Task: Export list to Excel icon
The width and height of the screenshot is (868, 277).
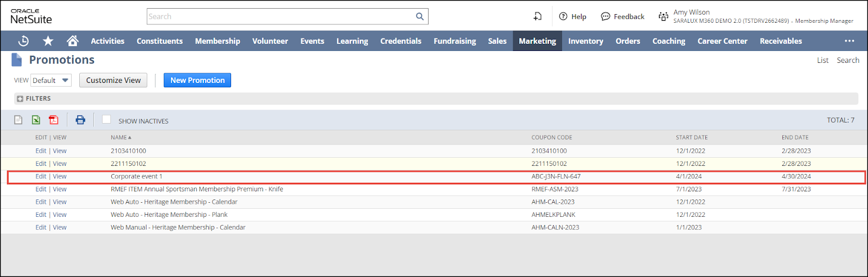Action: coord(36,120)
